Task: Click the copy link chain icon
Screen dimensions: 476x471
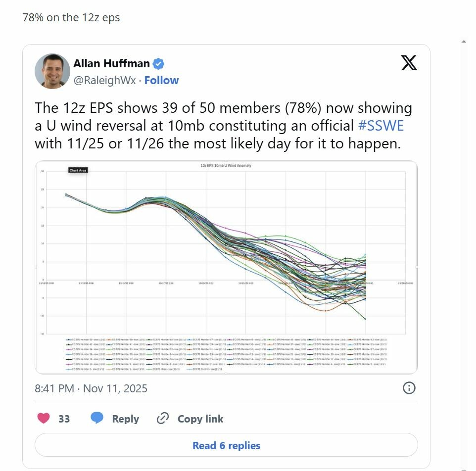Action: pyautogui.click(x=163, y=419)
